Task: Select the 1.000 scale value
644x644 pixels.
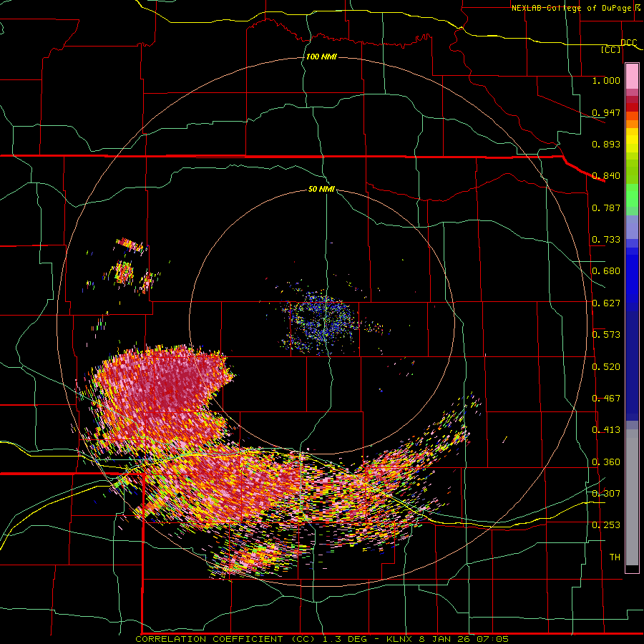Action: click(606, 80)
